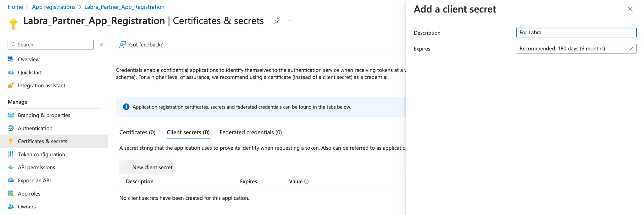Open the Federated credentials (0) tab

(x=251, y=132)
